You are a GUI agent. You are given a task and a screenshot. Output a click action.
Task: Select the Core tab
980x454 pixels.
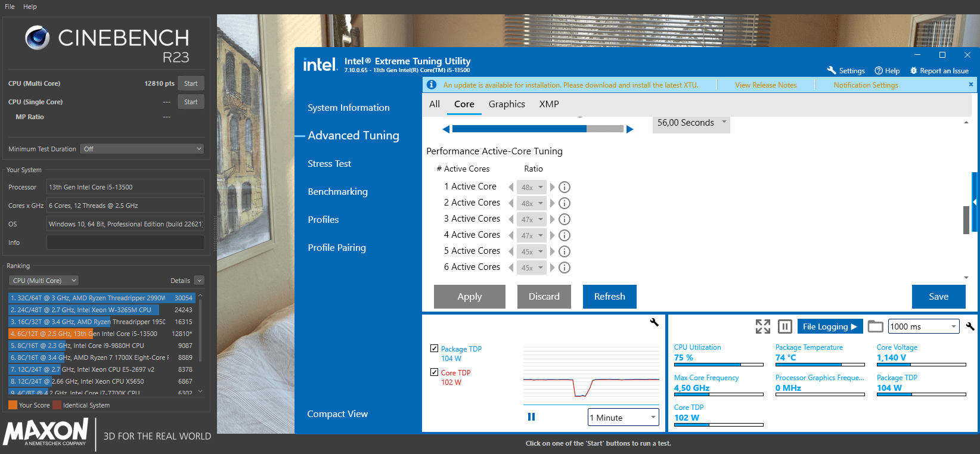[x=464, y=104]
